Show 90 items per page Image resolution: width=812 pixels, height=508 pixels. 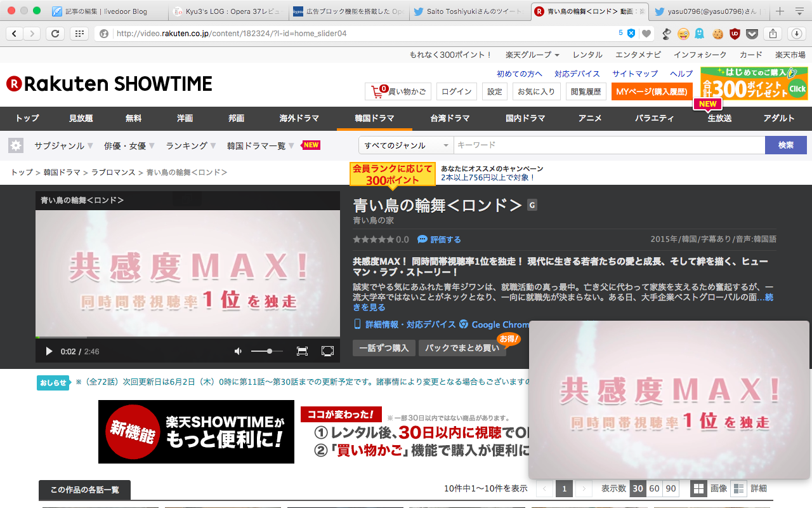671,488
